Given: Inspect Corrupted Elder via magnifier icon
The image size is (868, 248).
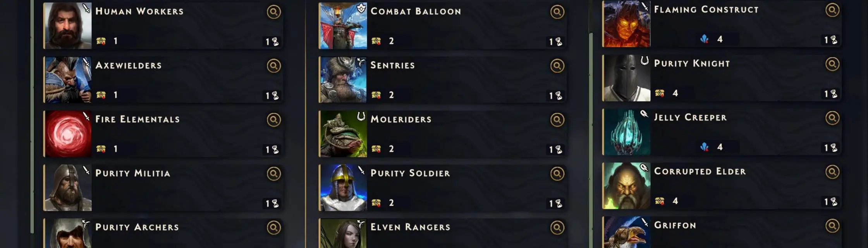Looking at the screenshot, I should point(832,172).
